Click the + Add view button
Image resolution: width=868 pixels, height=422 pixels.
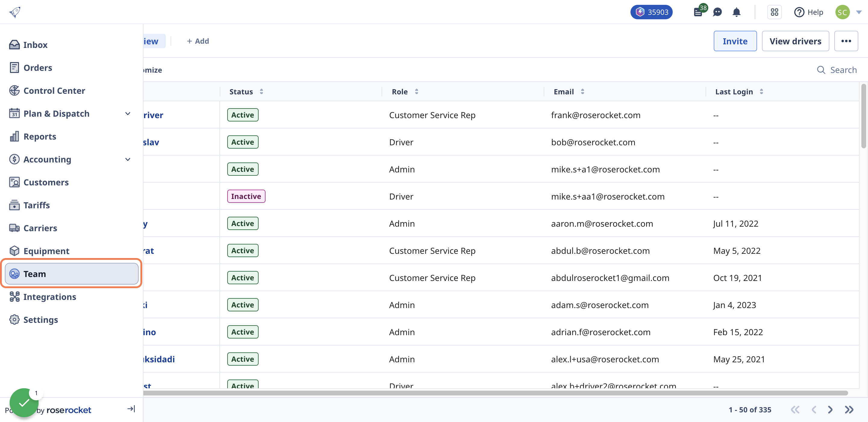tap(198, 41)
